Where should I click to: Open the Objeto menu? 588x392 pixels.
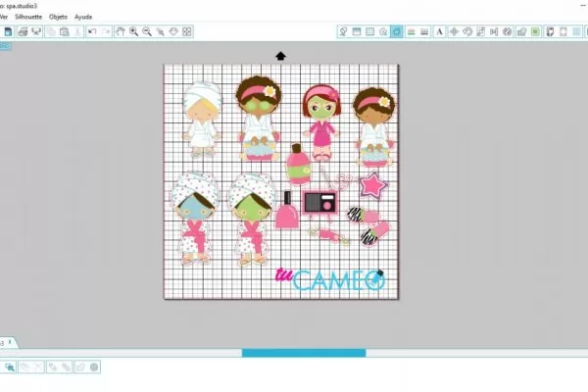pos(58,17)
